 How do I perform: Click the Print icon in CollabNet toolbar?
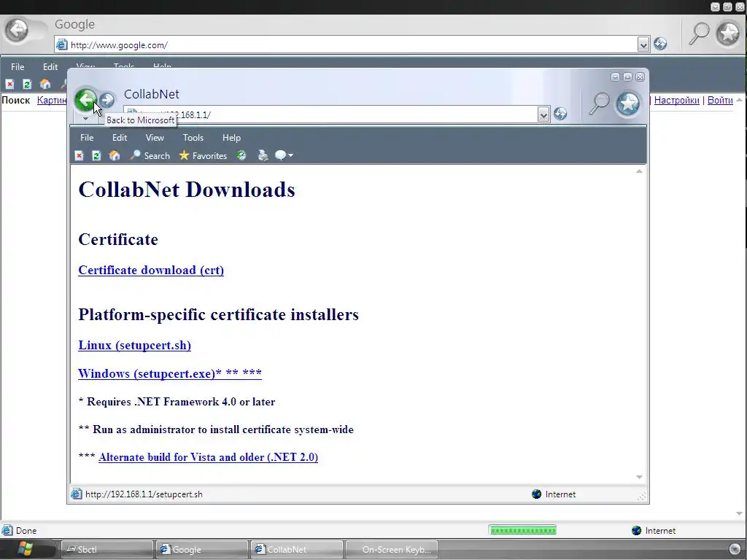pyautogui.click(x=263, y=156)
